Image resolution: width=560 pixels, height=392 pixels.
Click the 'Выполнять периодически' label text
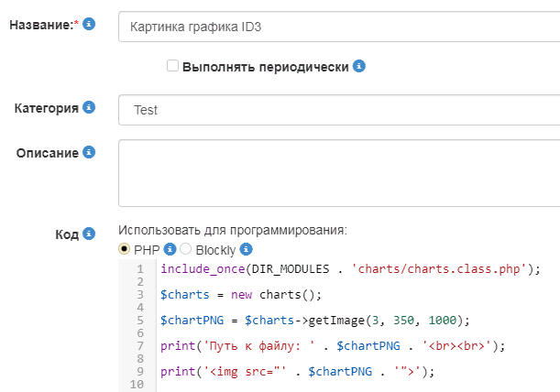click(x=266, y=67)
